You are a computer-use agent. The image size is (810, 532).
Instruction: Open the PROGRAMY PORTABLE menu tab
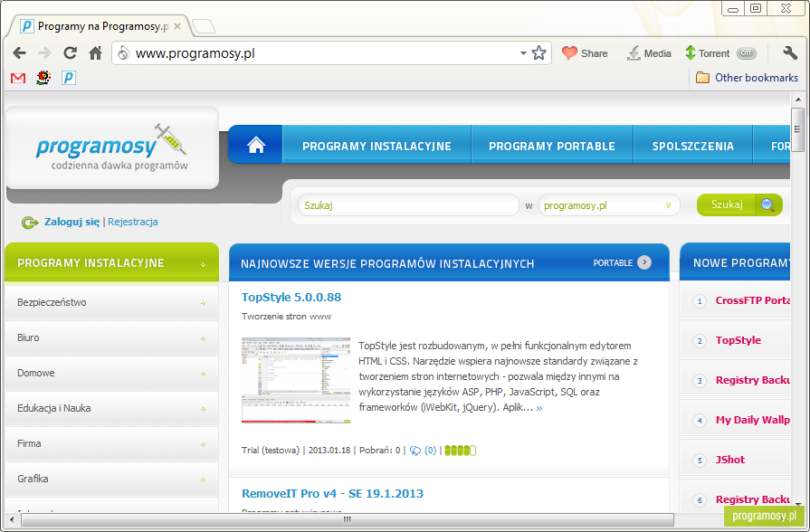point(552,147)
